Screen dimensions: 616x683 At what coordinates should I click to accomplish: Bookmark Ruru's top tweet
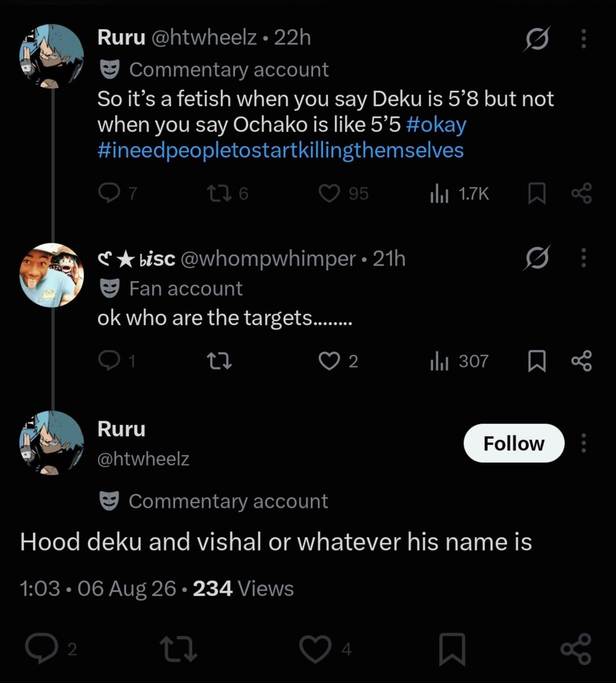[x=536, y=194]
